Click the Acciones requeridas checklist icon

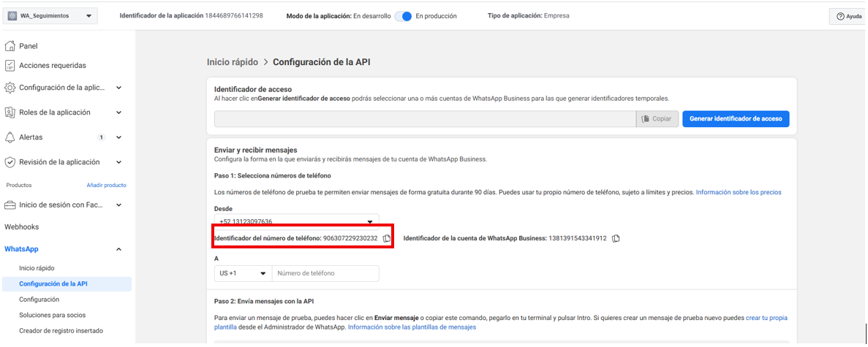point(10,66)
